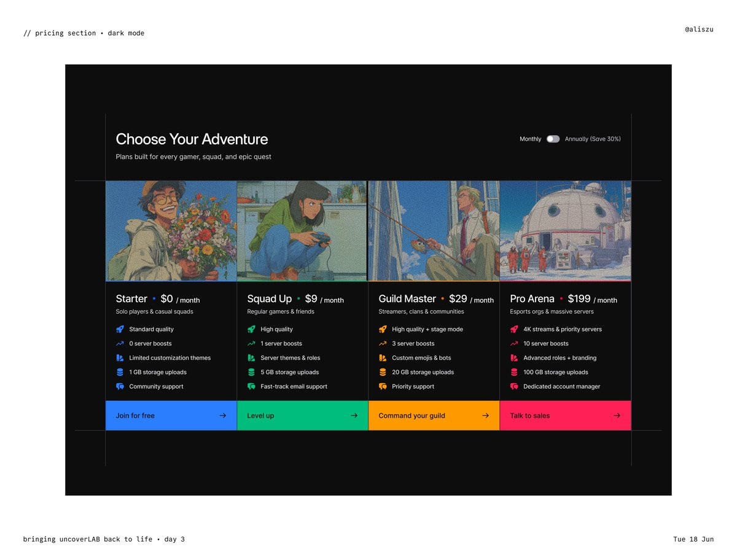Click the trend icon beside 10 server boosts
This screenshot has height=560, width=737.
514,343
